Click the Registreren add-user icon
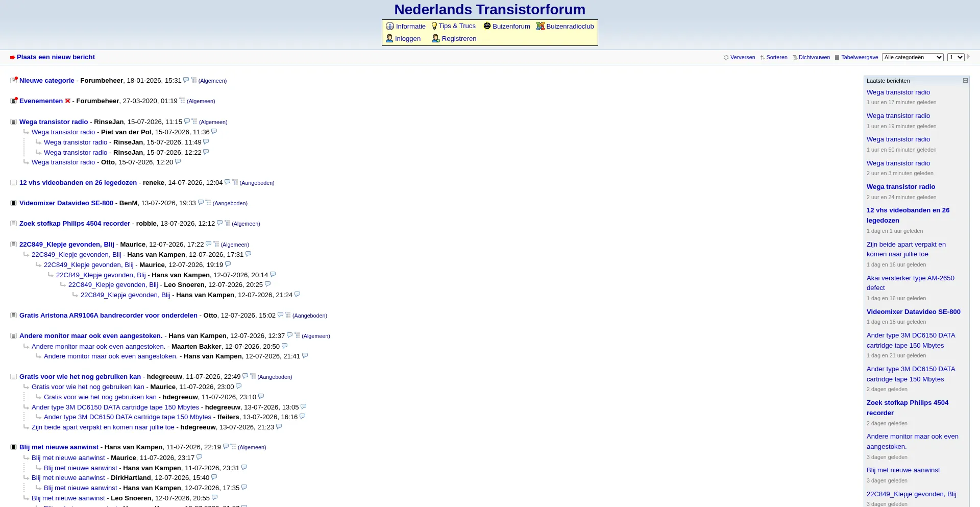 click(x=436, y=38)
